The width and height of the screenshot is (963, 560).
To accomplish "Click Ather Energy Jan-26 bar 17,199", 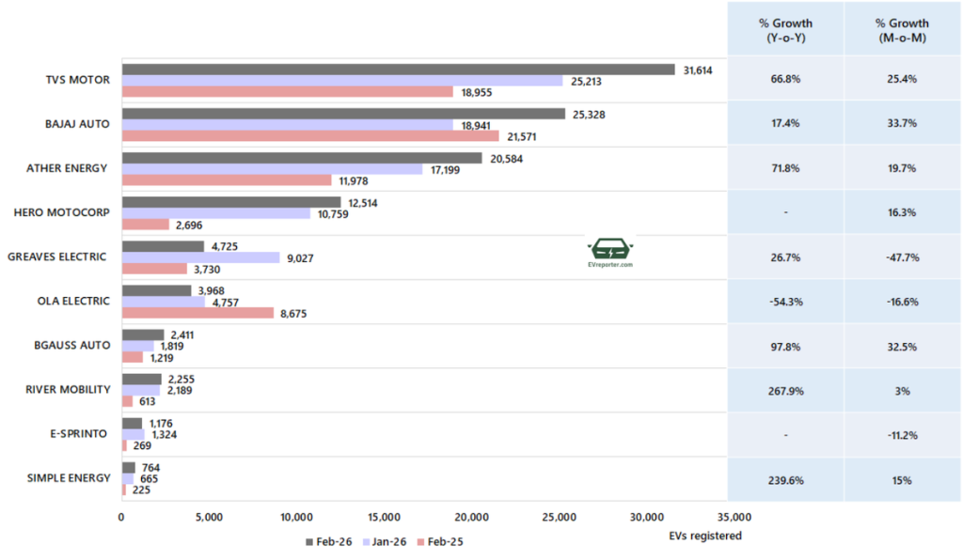I will [272, 169].
